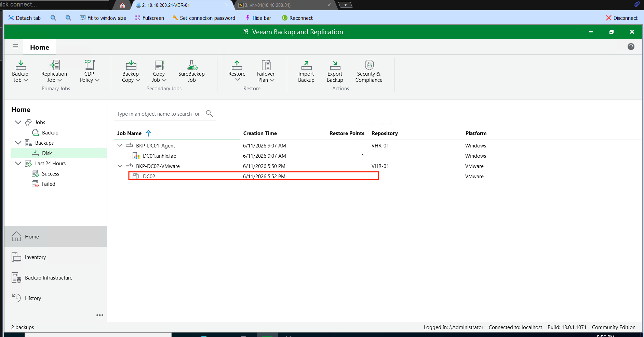Click the Hide bar button

[258, 18]
